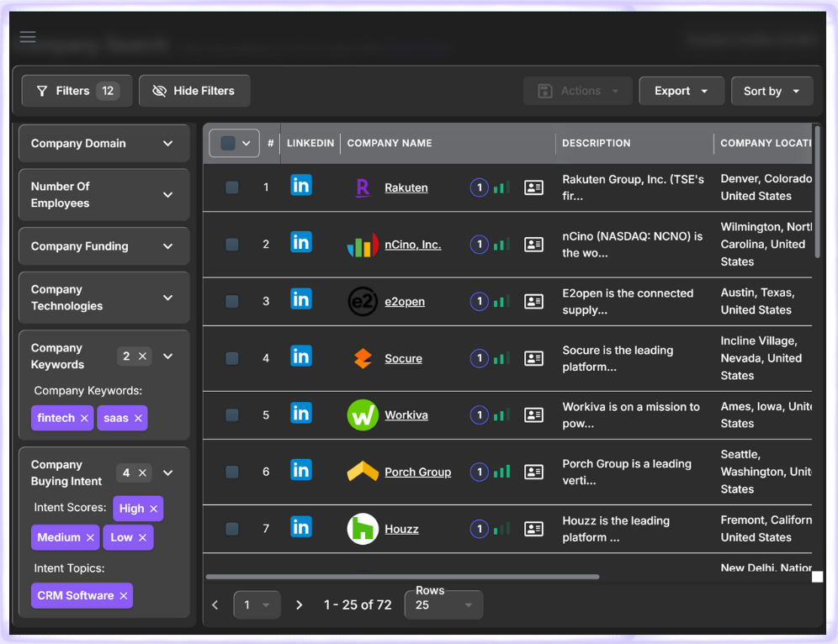Open Porch Group's LinkedIn icon

301,470
